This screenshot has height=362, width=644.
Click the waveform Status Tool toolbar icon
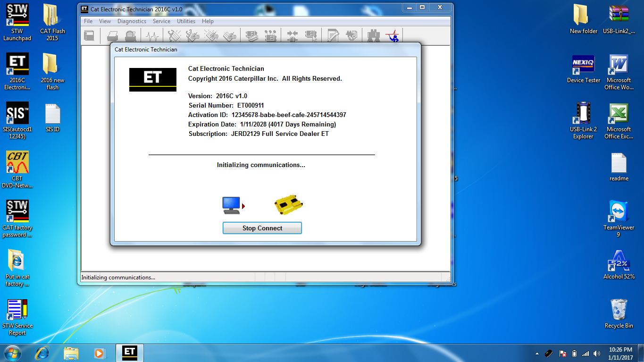coord(152,36)
